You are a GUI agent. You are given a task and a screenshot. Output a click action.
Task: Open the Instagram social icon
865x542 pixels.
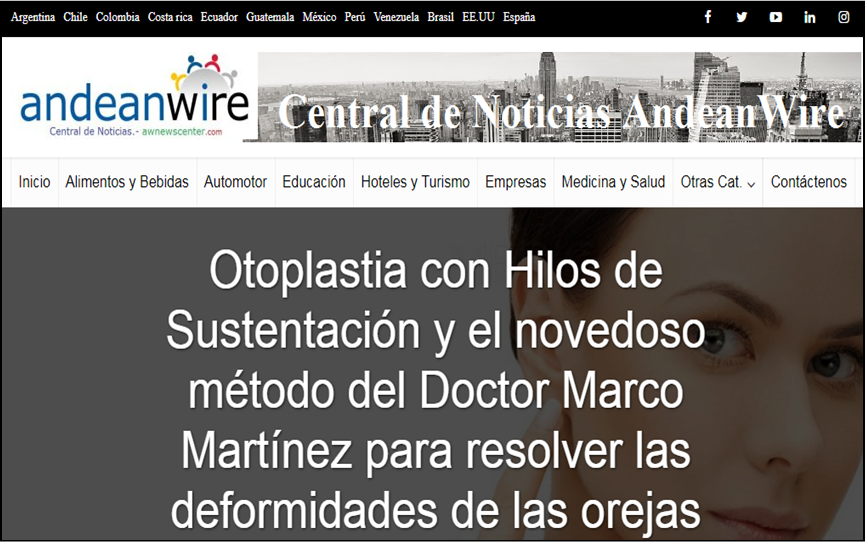click(x=843, y=17)
